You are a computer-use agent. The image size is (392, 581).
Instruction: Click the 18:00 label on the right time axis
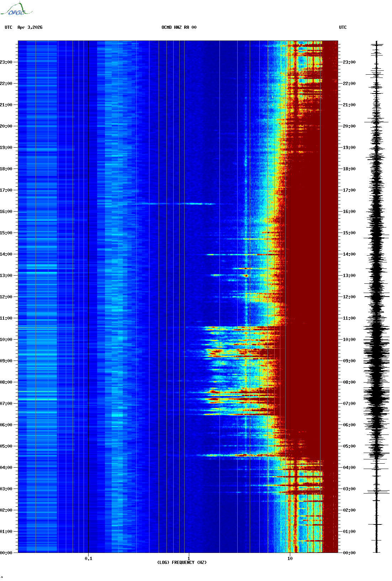click(x=349, y=169)
